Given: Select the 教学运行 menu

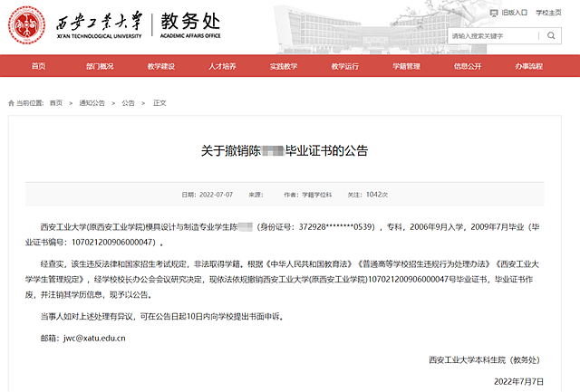Looking at the screenshot, I should 345,66.
